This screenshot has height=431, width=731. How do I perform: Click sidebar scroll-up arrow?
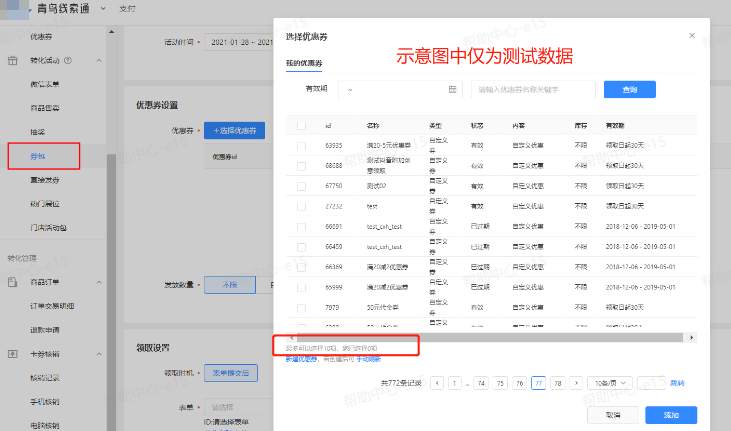coord(111,32)
